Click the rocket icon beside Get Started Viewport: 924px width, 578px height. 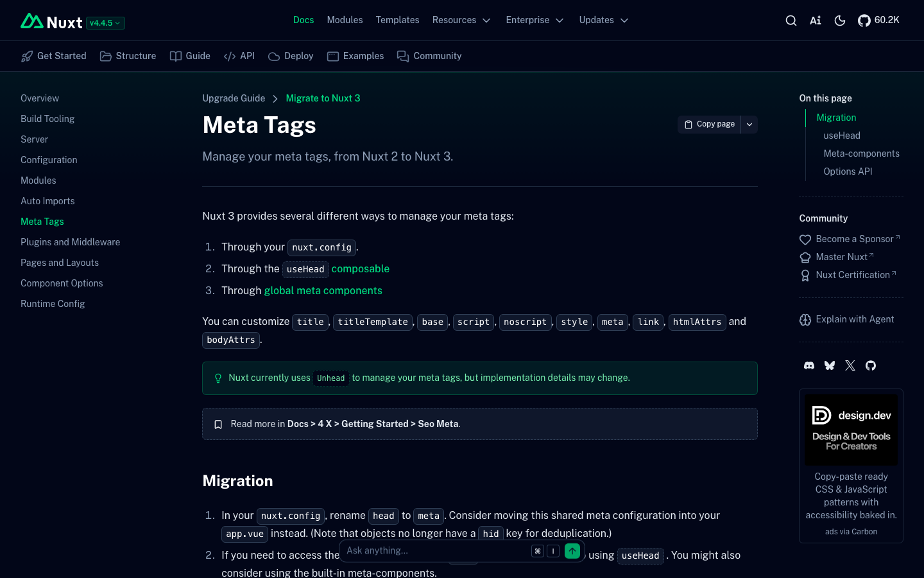[27, 57]
